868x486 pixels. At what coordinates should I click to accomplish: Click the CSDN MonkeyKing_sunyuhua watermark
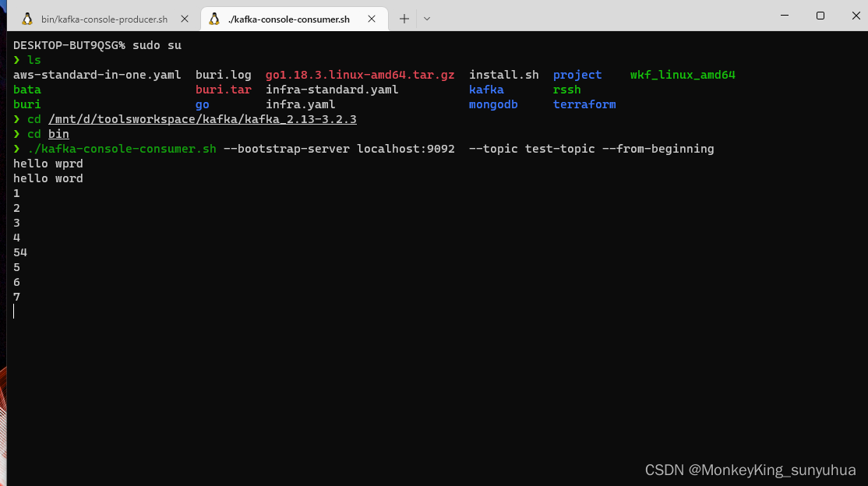point(750,470)
